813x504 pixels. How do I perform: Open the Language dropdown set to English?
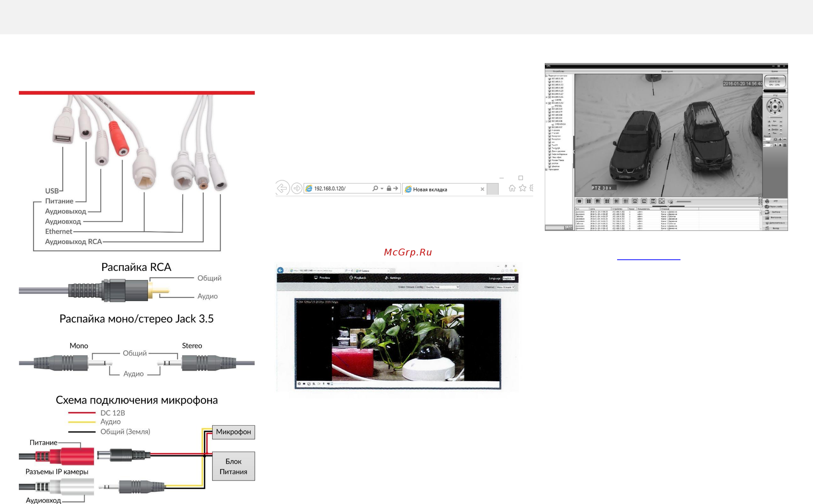[x=509, y=278]
